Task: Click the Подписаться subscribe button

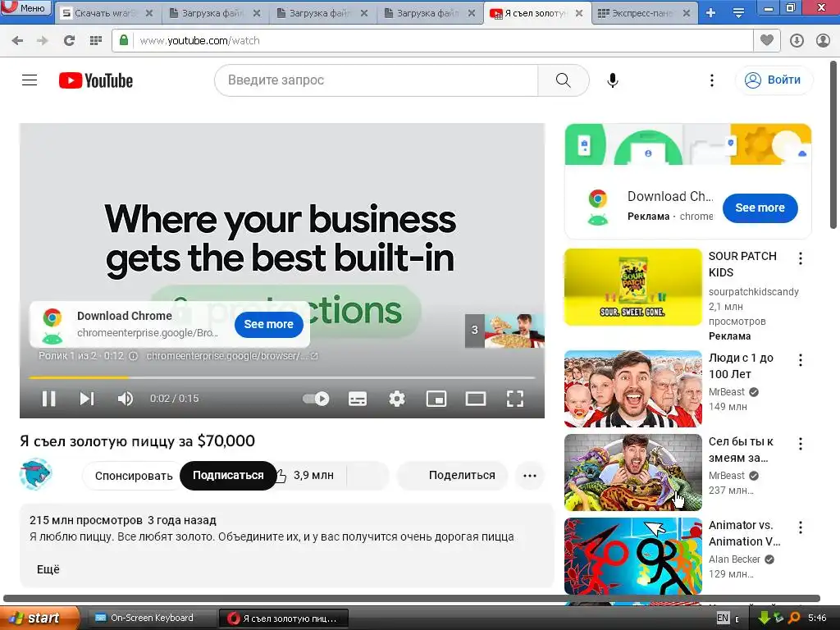Action: point(228,476)
